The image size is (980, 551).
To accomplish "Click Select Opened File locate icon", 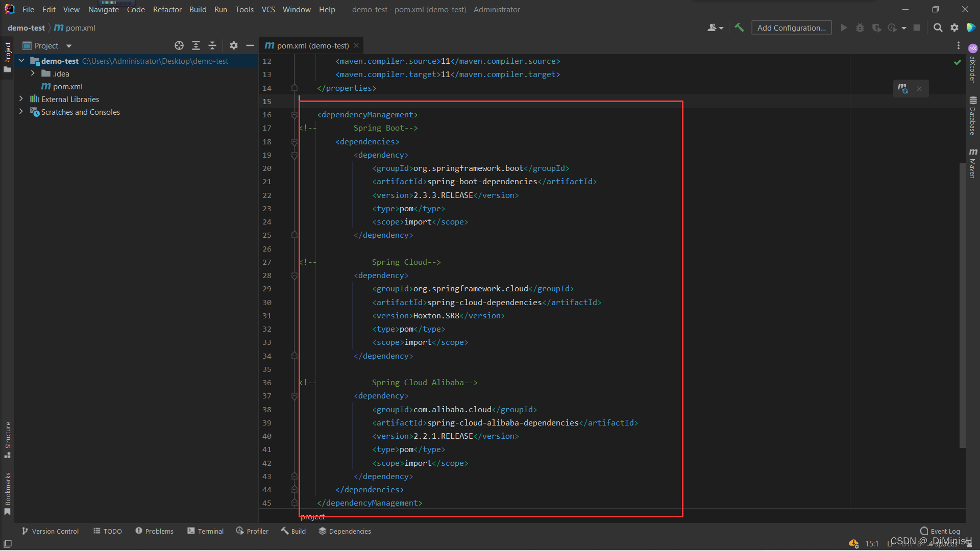I will pyautogui.click(x=179, y=45).
